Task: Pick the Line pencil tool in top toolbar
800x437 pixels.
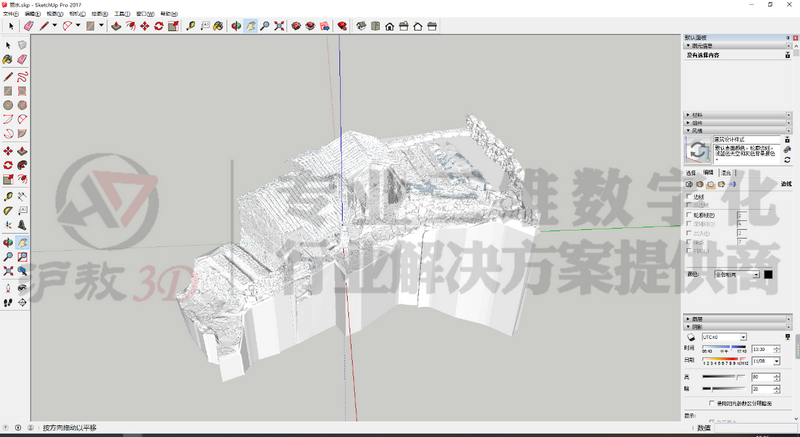Action: [x=44, y=26]
